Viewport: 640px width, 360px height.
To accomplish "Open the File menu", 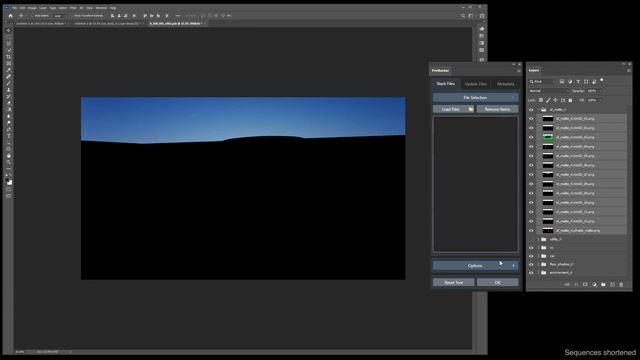I will [x=15, y=8].
